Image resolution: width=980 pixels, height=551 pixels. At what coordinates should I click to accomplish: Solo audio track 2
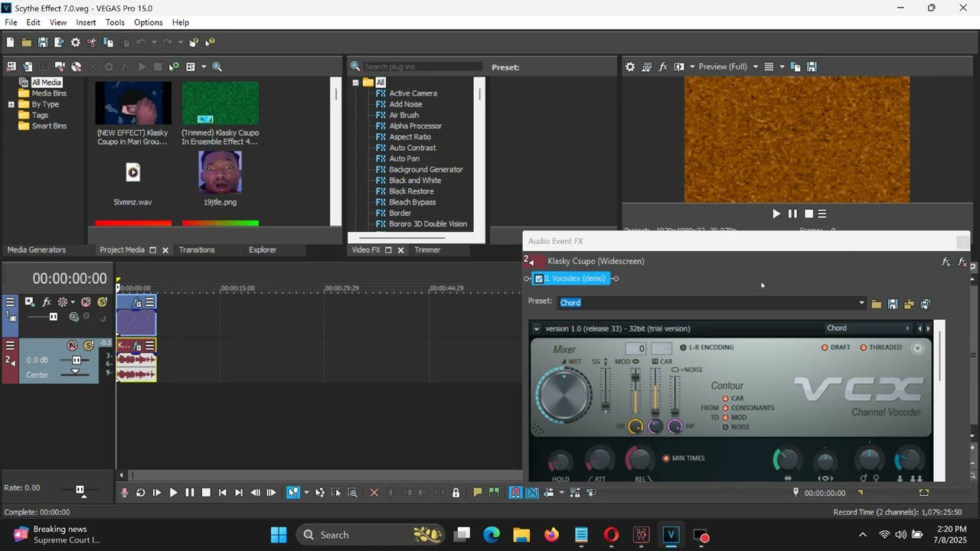click(88, 346)
